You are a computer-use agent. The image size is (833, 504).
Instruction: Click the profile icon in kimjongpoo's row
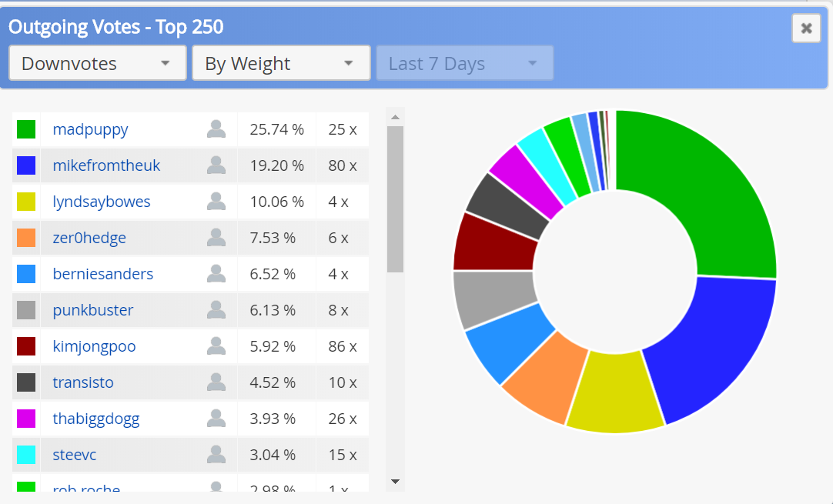coord(216,346)
